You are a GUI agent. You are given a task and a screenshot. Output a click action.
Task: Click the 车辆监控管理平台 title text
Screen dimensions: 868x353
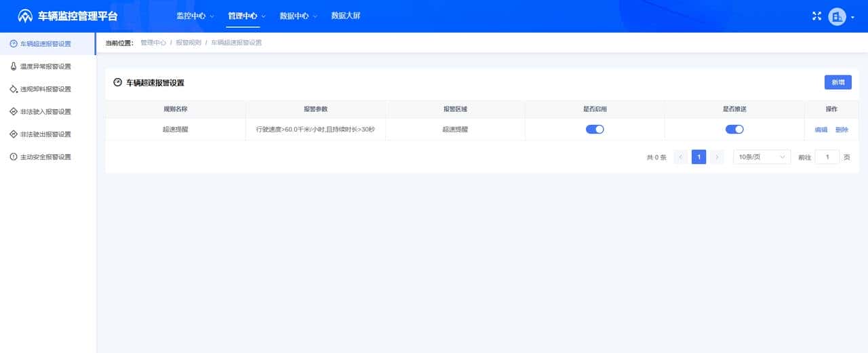(x=78, y=16)
